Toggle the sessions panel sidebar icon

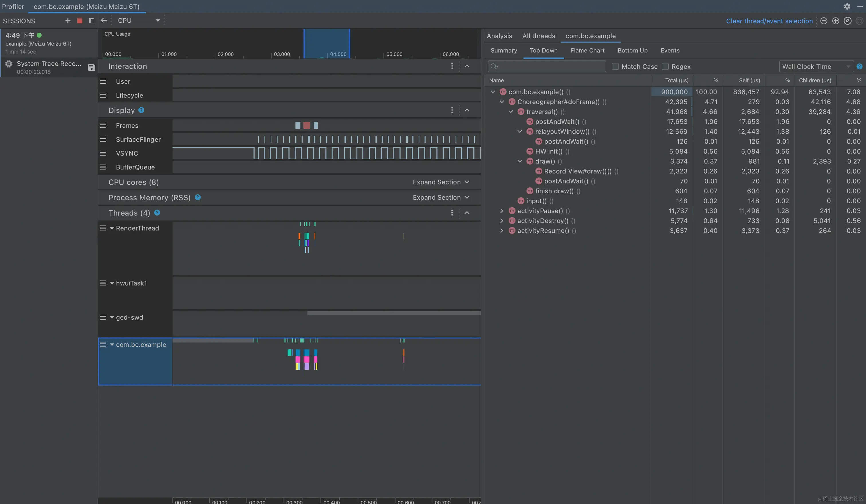tap(91, 21)
